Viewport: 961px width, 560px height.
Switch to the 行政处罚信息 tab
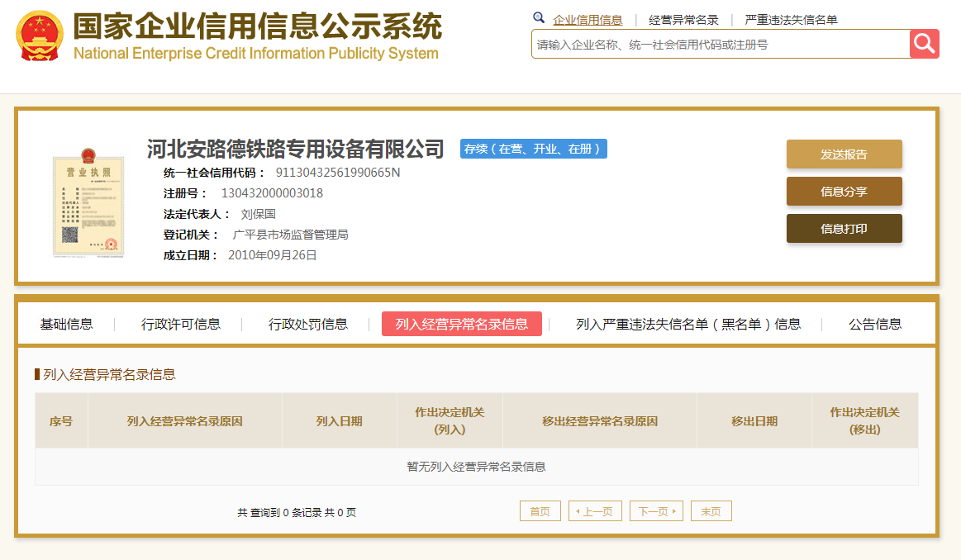[x=307, y=324]
